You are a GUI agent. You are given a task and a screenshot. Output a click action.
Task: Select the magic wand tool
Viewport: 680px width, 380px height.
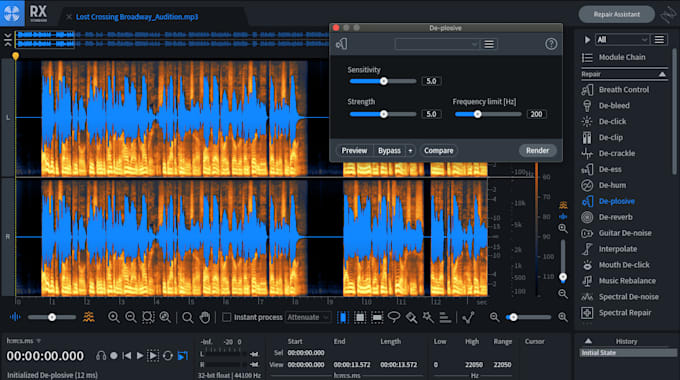[x=428, y=317]
